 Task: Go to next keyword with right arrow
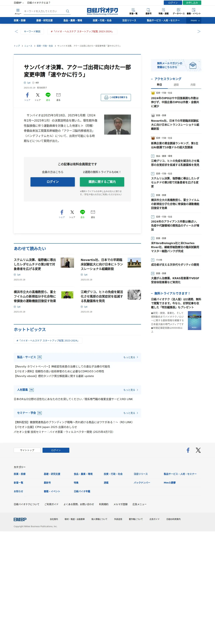[199, 31]
